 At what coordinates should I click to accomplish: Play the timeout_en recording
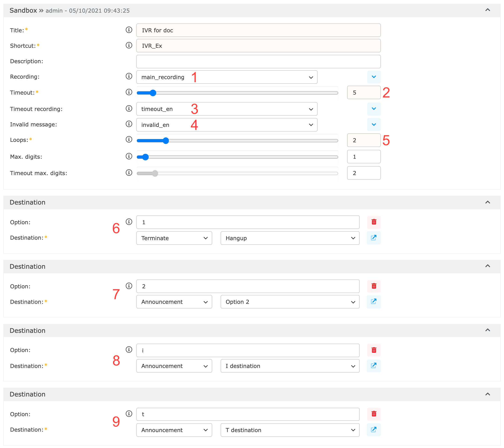(374, 109)
